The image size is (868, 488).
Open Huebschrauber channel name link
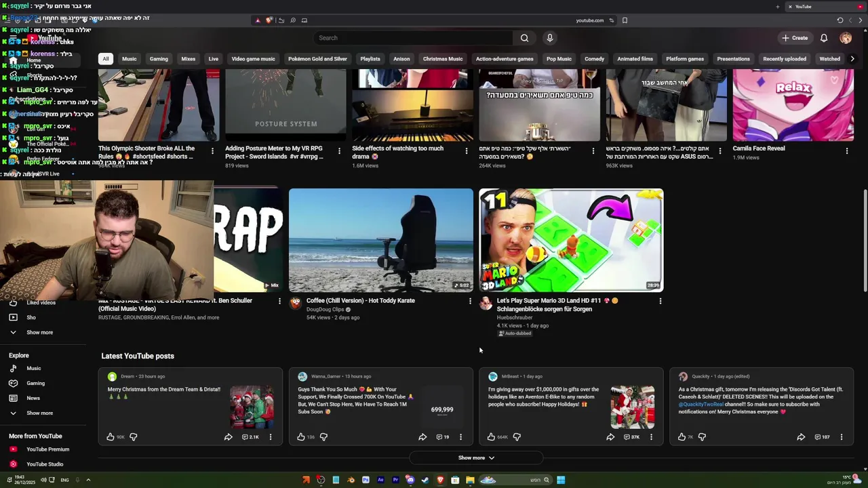515,317
